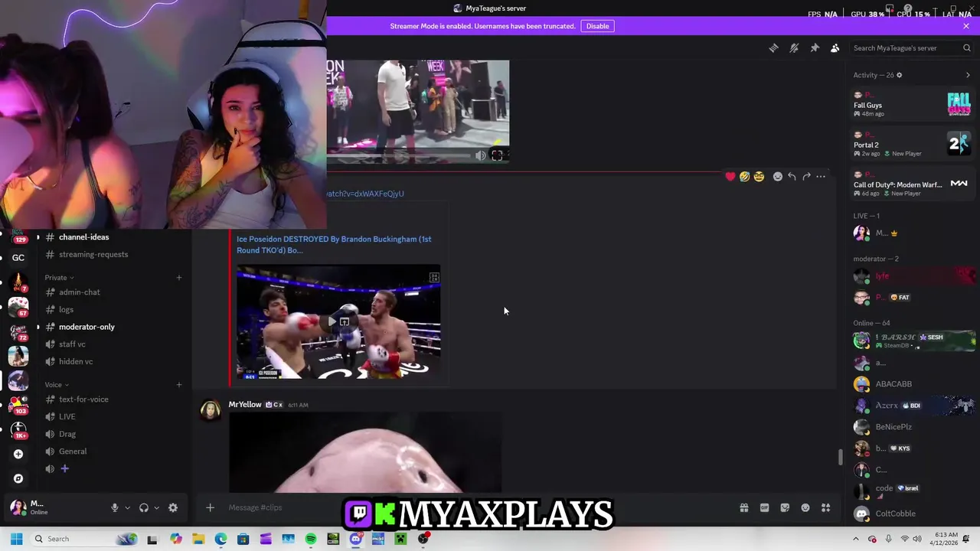Open the logs channel

pos(67,310)
